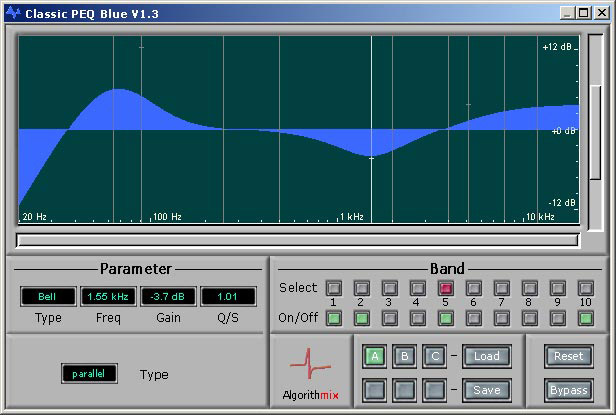Click the vertical gain range slider handle

coord(596,132)
